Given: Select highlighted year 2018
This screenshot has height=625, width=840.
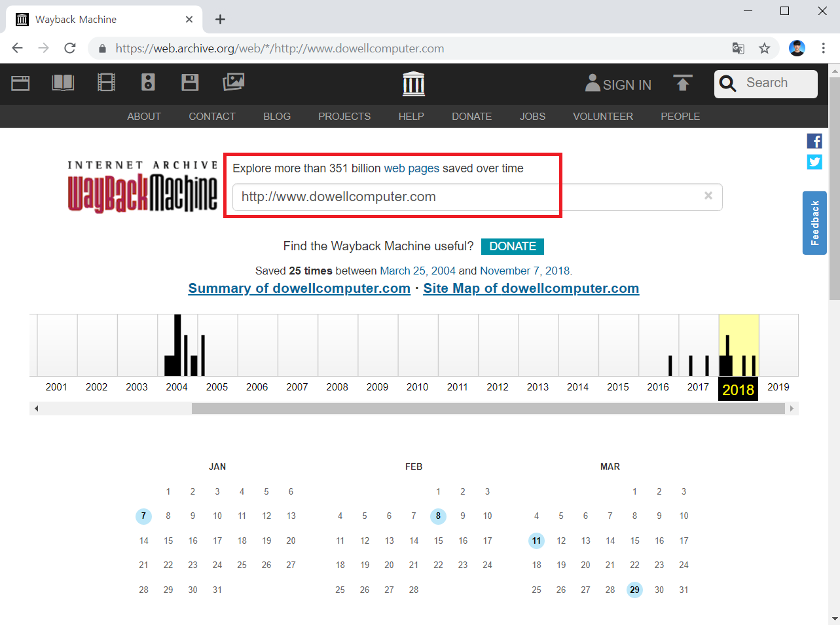Looking at the screenshot, I should click(x=739, y=389).
